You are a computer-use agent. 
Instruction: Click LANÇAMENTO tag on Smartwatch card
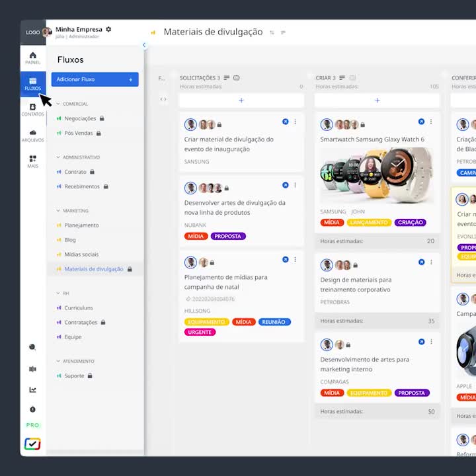coord(369,223)
